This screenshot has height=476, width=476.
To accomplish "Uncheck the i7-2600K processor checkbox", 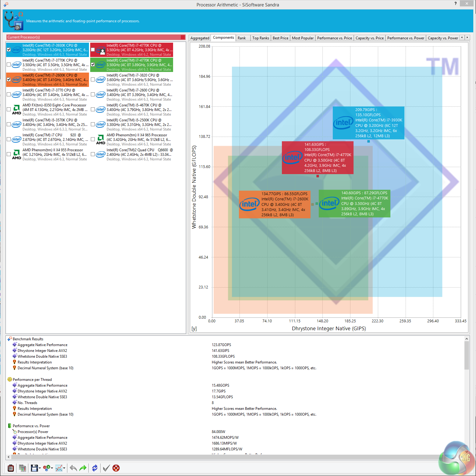I will (x=9, y=80).
